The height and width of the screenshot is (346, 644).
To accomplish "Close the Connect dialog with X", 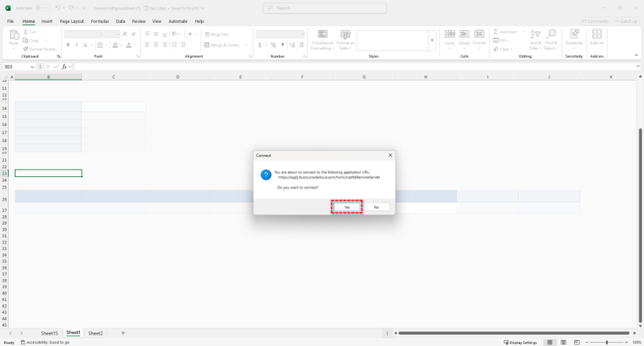I will tap(390, 155).
